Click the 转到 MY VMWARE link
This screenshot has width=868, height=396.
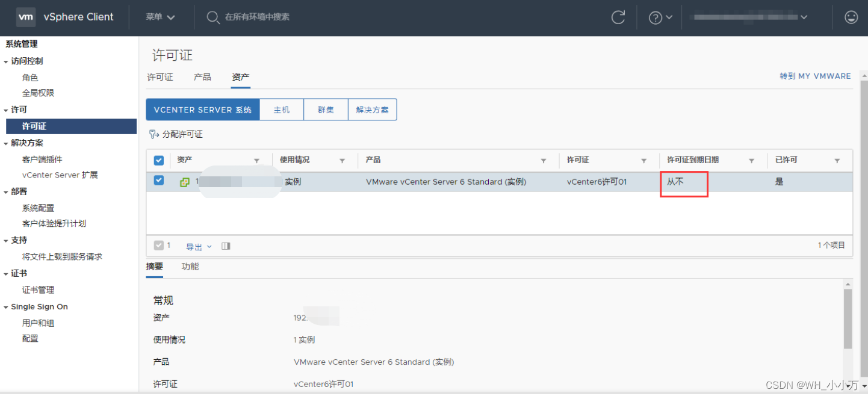(815, 76)
